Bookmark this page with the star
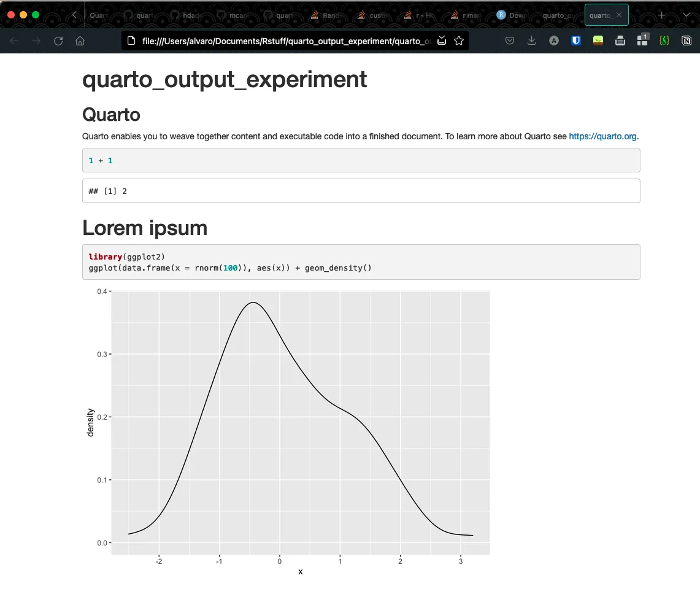The width and height of the screenshot is (700, 597). click(458, 40)
